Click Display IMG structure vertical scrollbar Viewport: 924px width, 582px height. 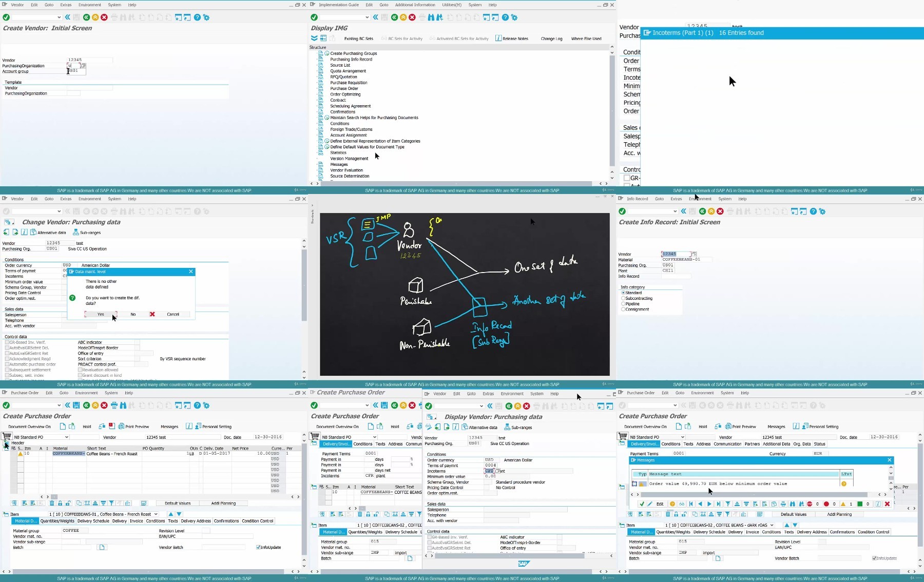(612, 110)
